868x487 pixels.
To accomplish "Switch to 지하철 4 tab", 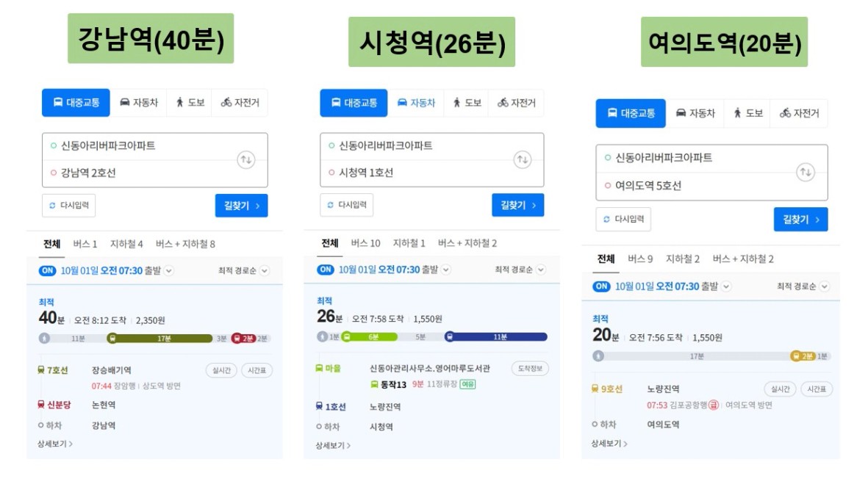I will tap(126, 244).
